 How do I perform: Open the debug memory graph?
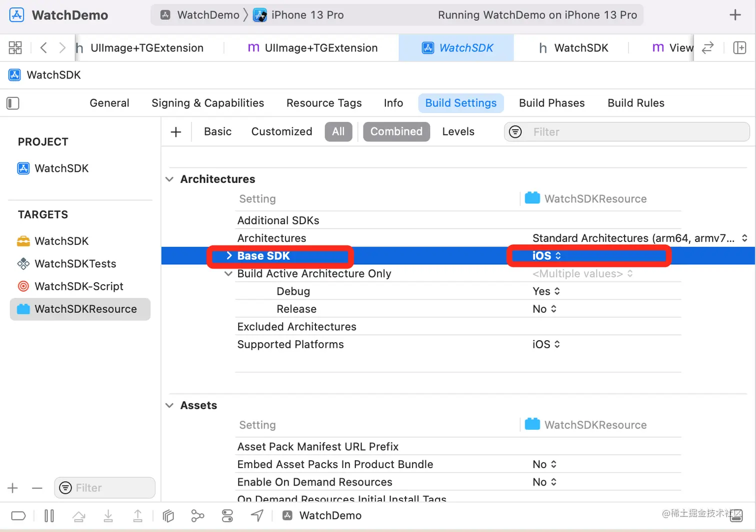coord(197,516)
